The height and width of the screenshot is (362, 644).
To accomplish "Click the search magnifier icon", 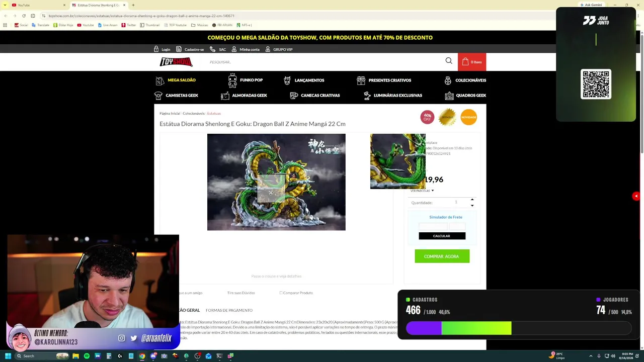I will pyautogui.click(x=449, y=61).
